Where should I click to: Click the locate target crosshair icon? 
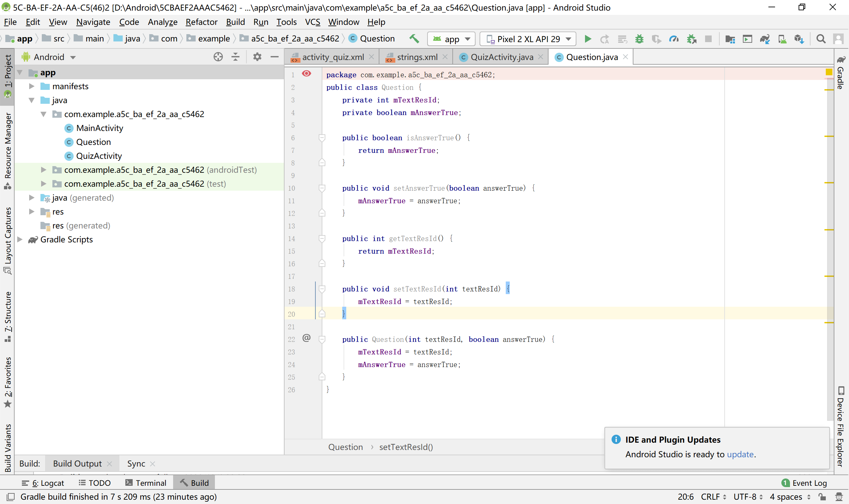(218, 57)
